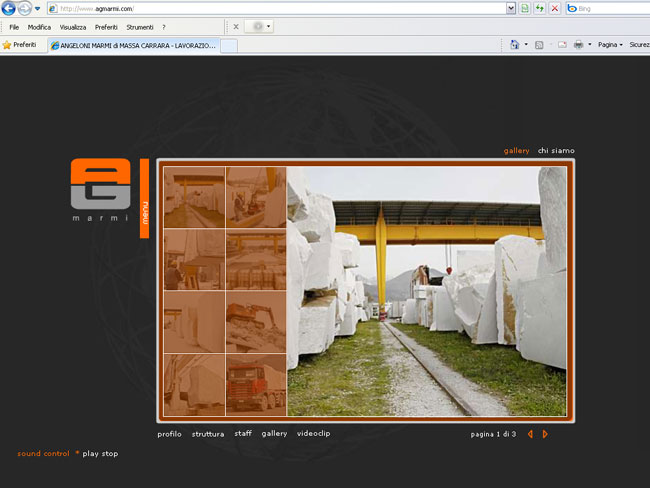Click the Bing search box

coord(608,9)
